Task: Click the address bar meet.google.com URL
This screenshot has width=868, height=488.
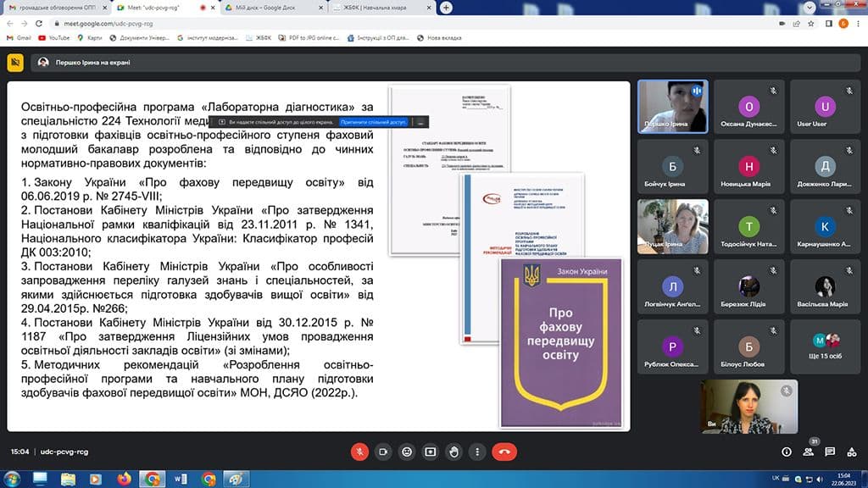Action: [x=108, y=23]
